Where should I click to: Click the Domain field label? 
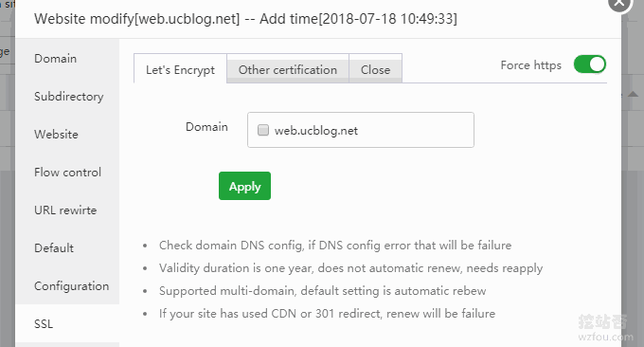(x=206, y=127)
